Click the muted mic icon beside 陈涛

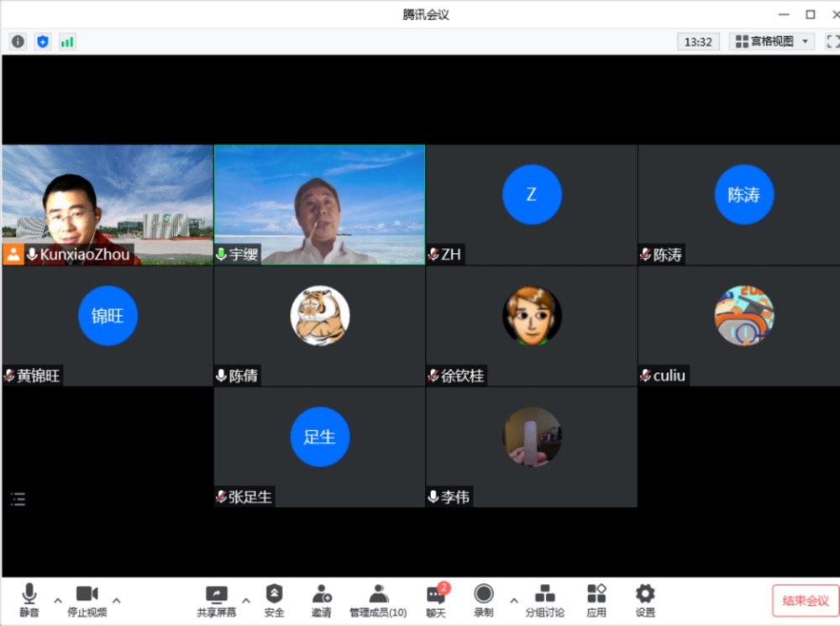point(645,255)
